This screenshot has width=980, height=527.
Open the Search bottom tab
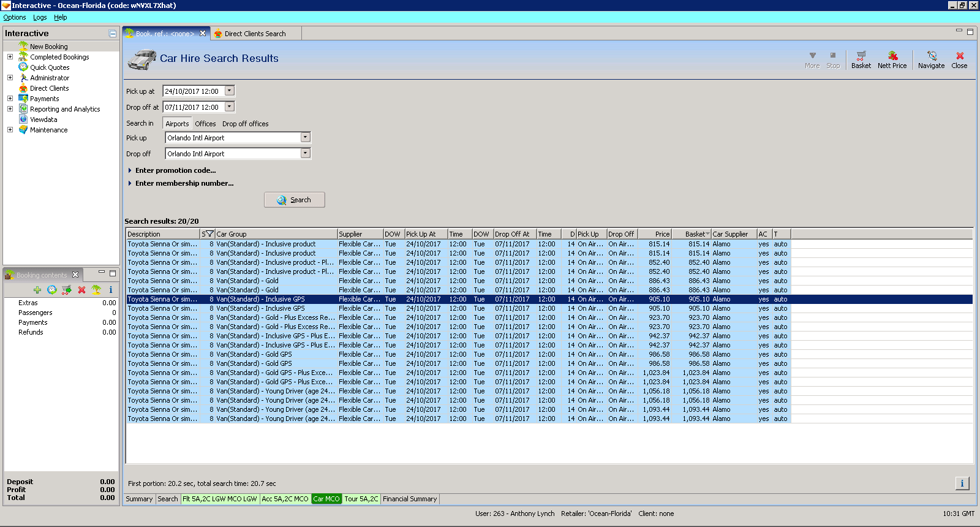click(x=168, y=499)
